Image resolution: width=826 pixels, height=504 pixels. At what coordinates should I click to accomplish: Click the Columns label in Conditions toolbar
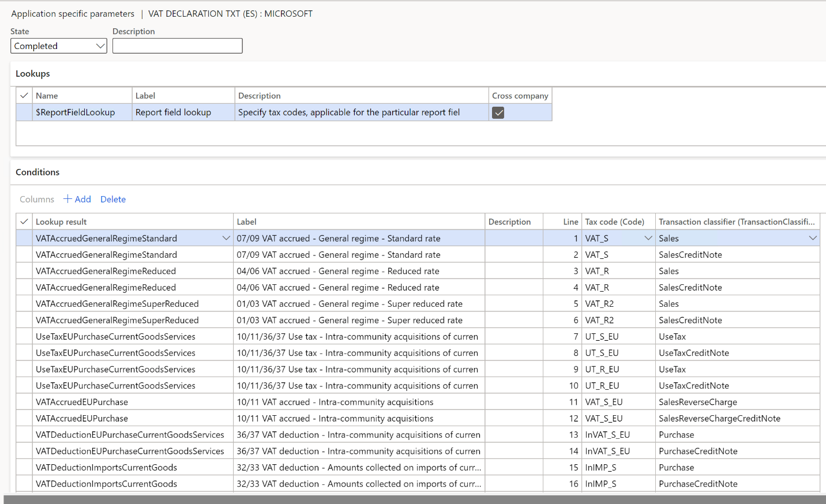(36, 199)
